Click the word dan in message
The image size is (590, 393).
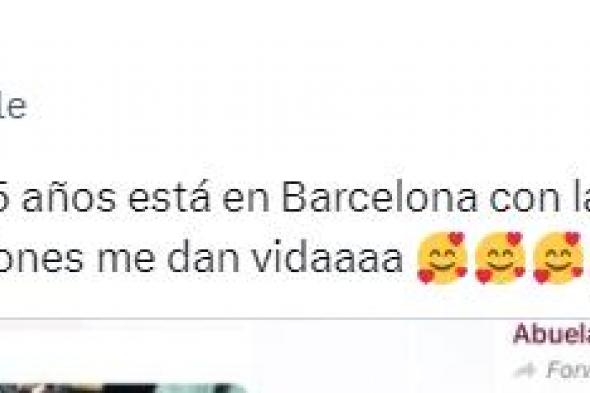(x=204, y=259)
